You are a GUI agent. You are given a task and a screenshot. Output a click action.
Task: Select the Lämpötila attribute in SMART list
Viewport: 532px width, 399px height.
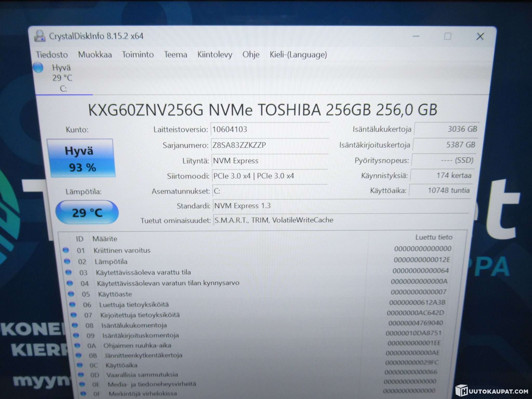tap(257, 261)
